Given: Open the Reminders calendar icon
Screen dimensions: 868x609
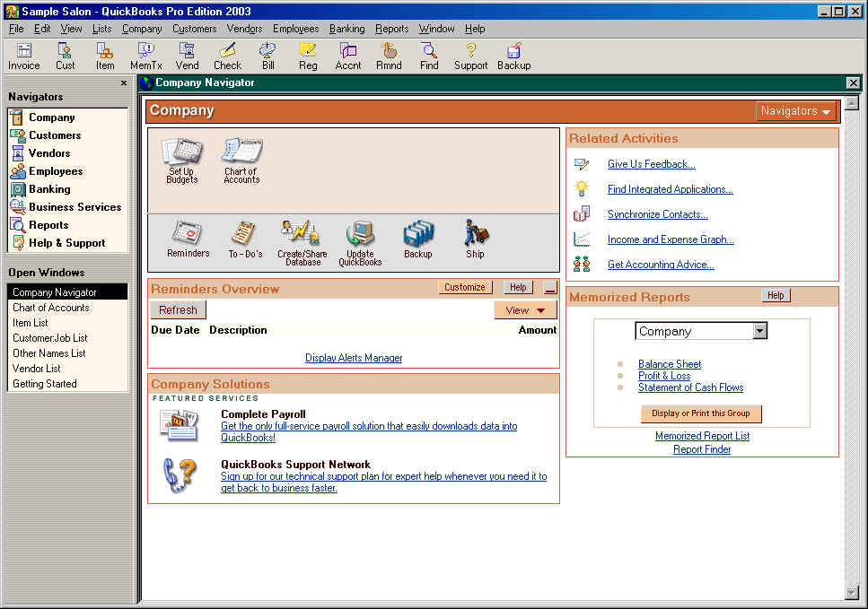Looking at the screenshot, I should [x=189, y=239].
